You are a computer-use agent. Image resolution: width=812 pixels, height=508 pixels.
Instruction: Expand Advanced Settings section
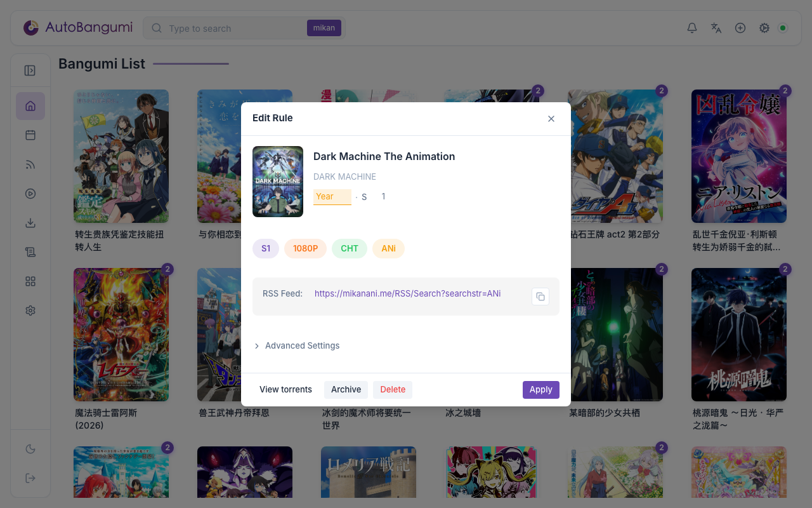click(296, 345)
